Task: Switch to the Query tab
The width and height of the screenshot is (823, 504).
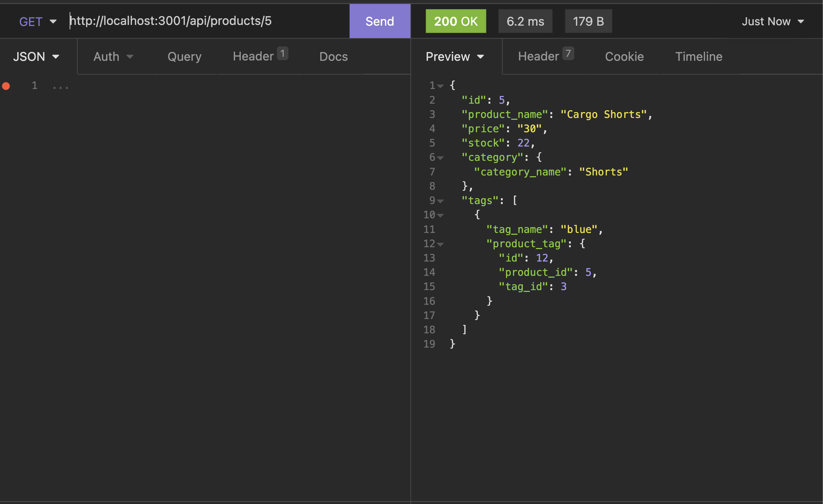Action: click(184, 56)
